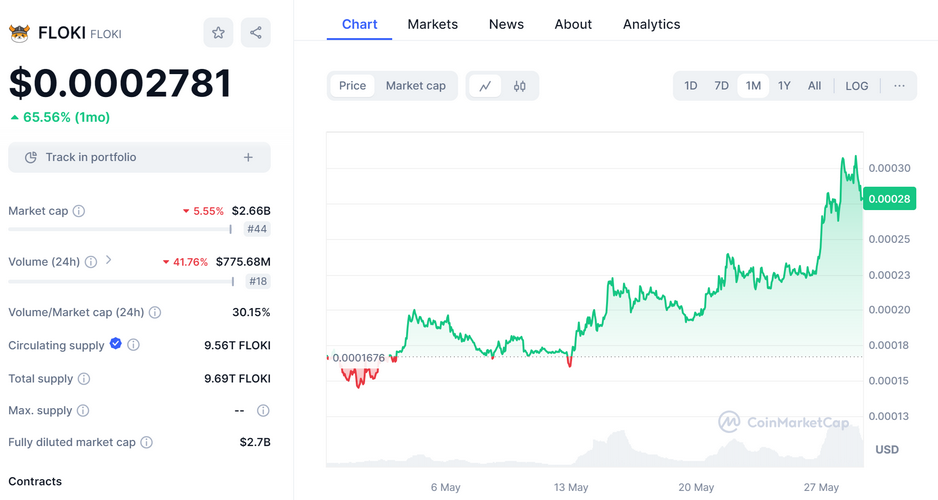Screen dimensions: 938x500
Task: Click the Market cap info icon
Action: [79, 211]
